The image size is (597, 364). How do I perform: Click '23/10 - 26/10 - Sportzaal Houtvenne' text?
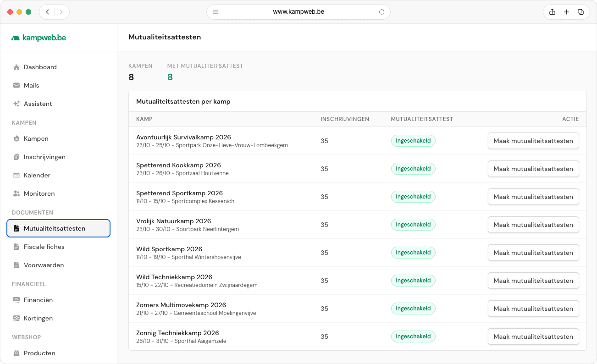[182, 173]
